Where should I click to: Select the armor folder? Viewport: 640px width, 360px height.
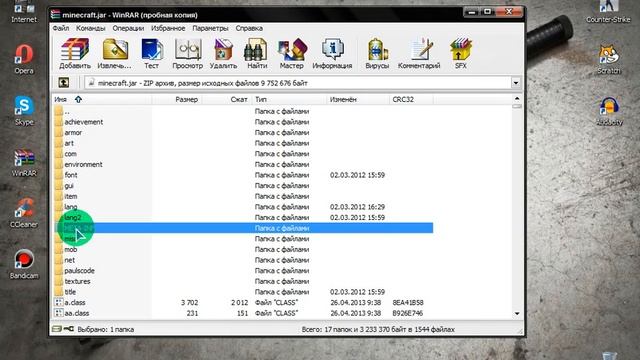(x=73, y=133)
